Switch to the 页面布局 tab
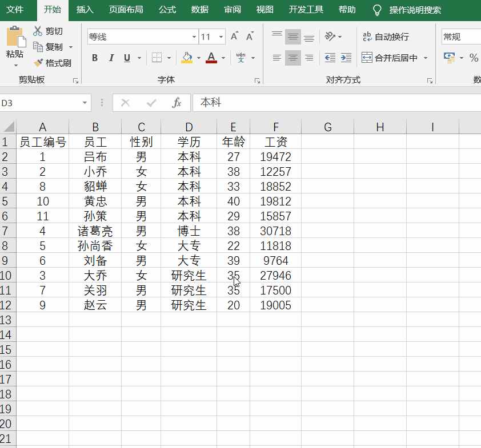This screenshot has width=481, height=448. coord(126,10)
